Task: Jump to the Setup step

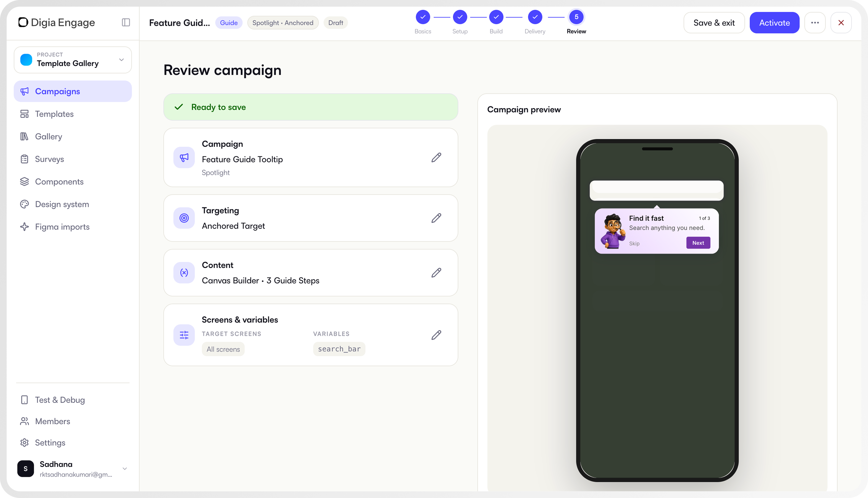Action: coord(460,22)
